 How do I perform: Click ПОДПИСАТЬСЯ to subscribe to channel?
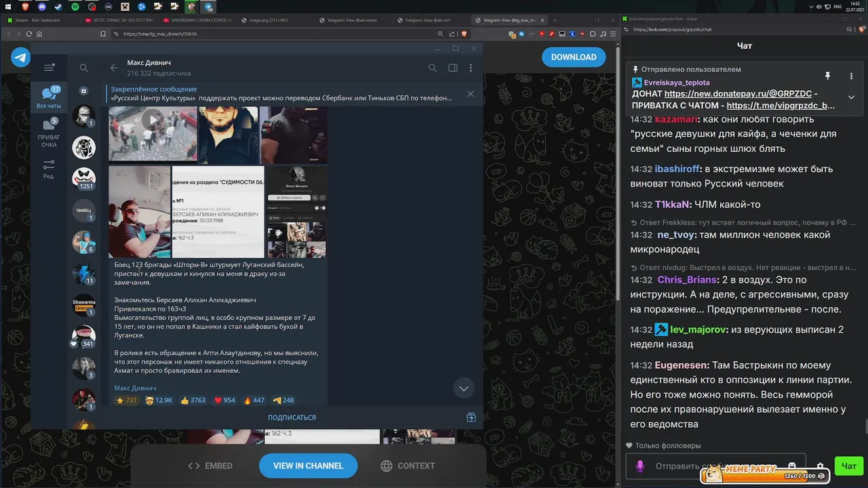click(x=292, y=418)
